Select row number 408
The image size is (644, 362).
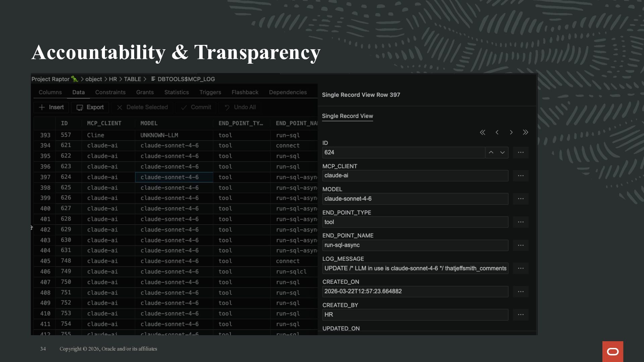coord(45,293)
